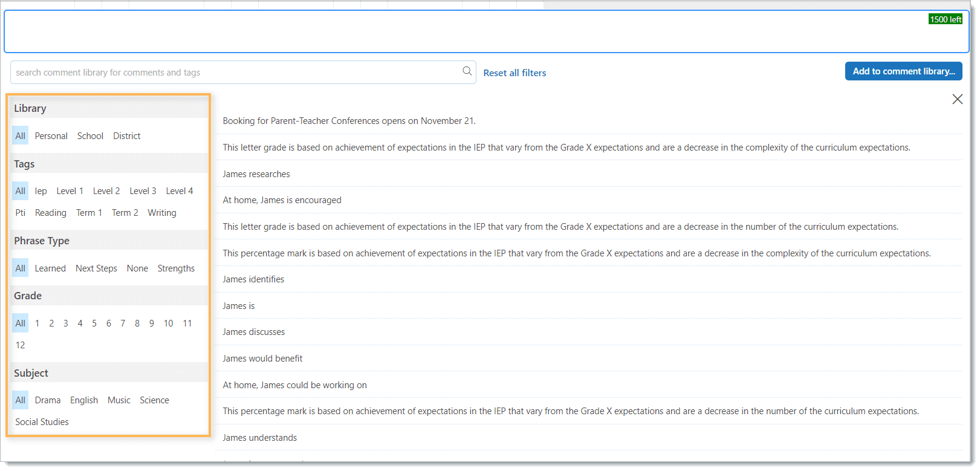Screen dimensions: 980x471
Task: Click Reset all filters link
Action: point(514,73)
